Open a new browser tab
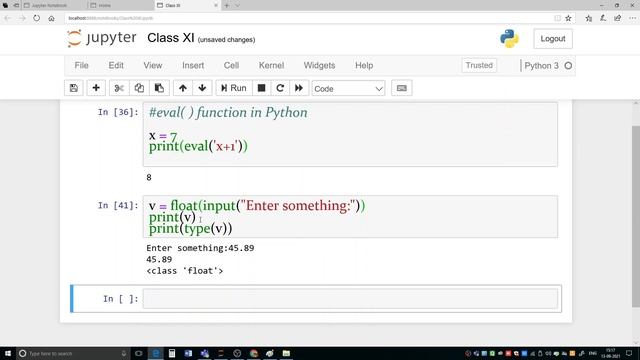Screen dimensions: 640x360 (227, 5)
